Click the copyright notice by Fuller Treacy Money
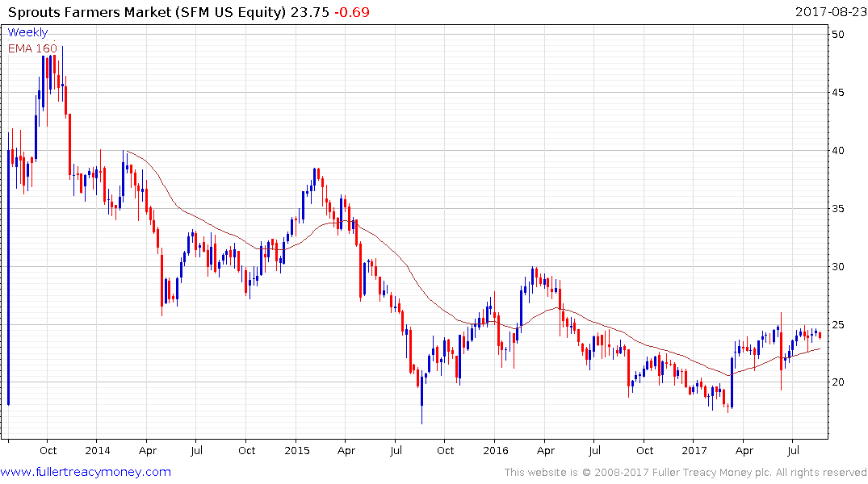The width and height of the screenshot is (868, 484). (686, 473)
